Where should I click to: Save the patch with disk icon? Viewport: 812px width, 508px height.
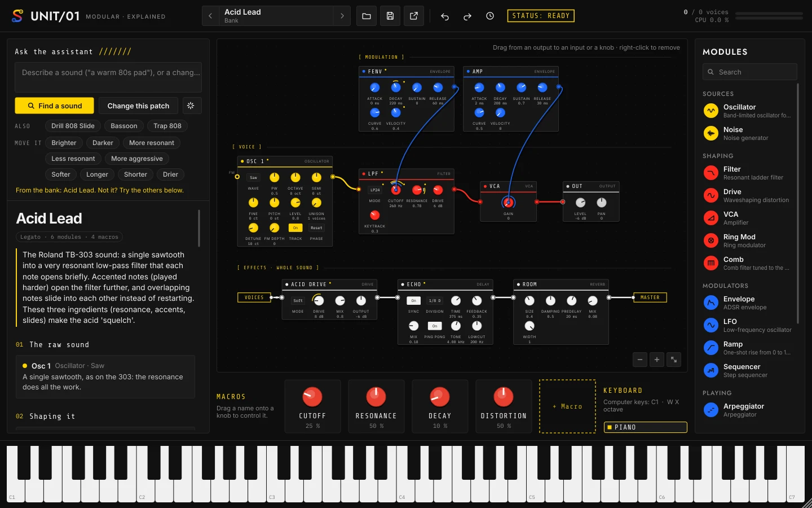pyautogui.click(x=390, y=16)
